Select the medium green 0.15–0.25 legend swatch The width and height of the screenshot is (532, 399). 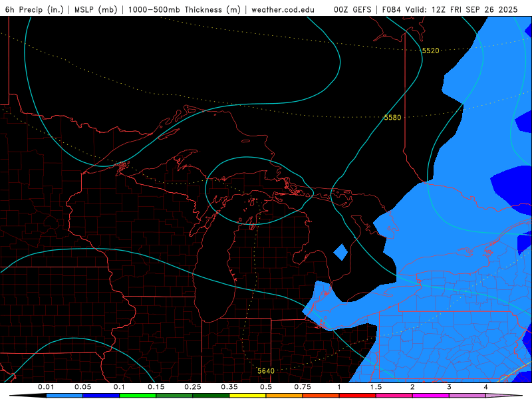click(x=174, y=396)
